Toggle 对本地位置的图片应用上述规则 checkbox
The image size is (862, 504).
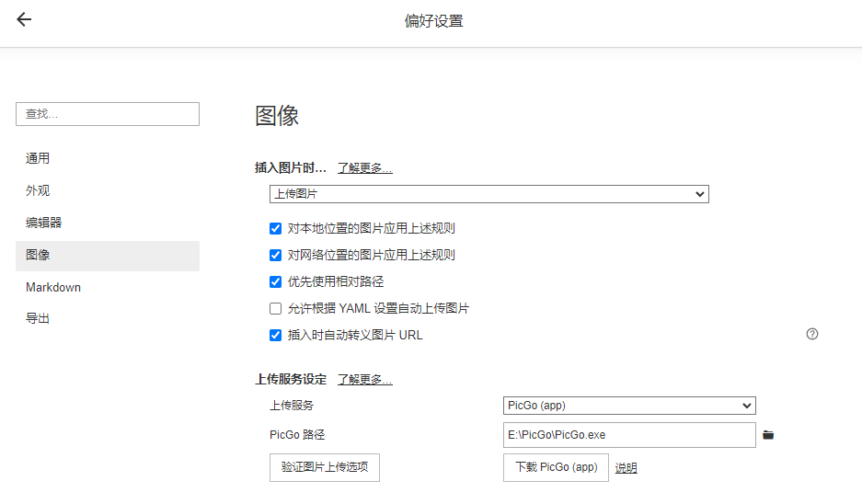(275, 229)
